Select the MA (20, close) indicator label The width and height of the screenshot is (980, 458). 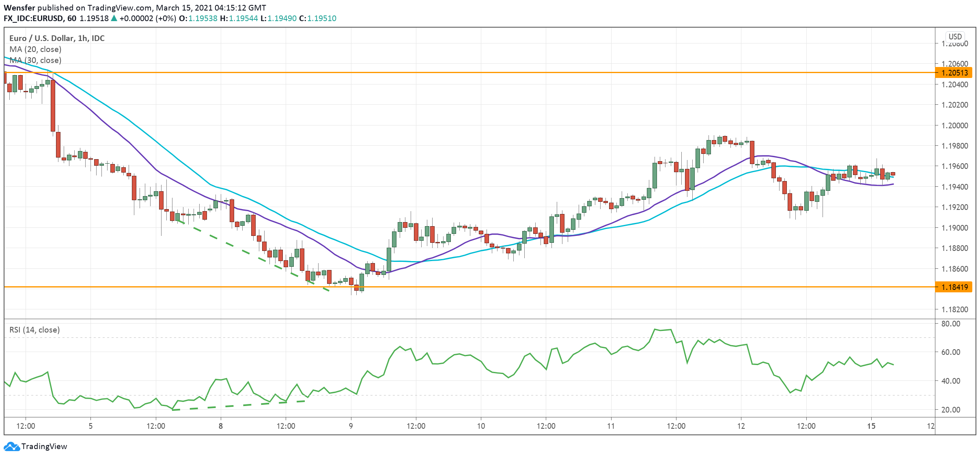tap(35, 49)
